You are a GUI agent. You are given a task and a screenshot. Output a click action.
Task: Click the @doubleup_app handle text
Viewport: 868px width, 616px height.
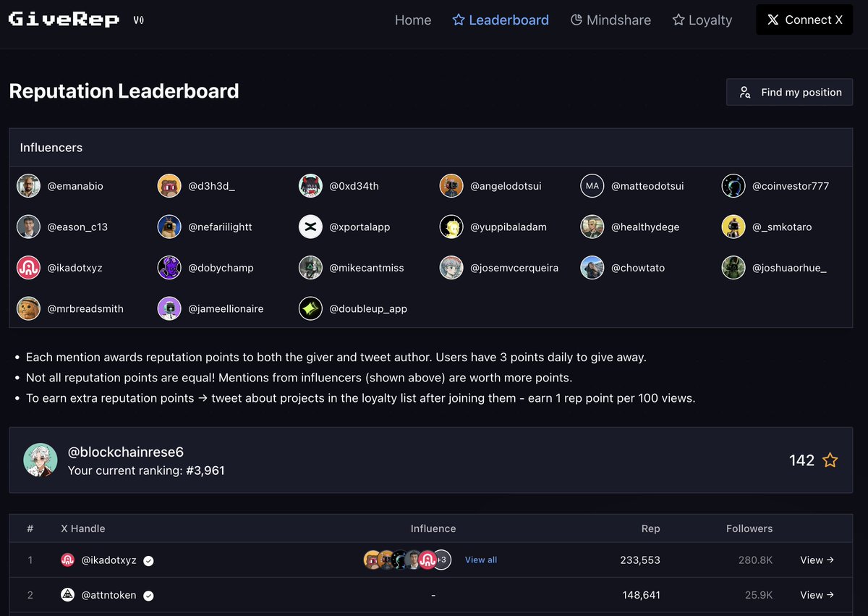[x=368, y=308]
